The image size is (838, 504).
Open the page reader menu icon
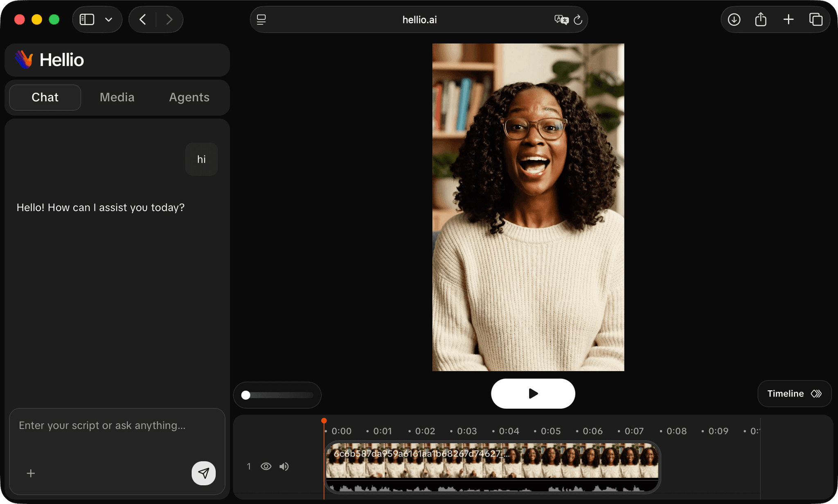pyautogui.click(x=261, y=20)
